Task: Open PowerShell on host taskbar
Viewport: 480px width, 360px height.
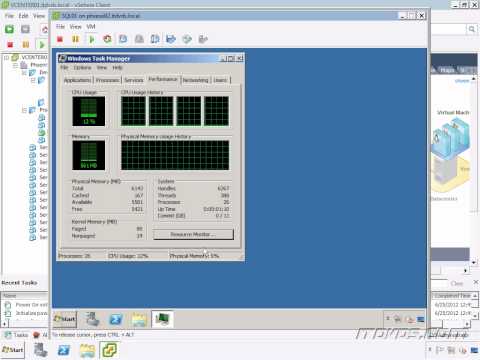Action: pyautogui.click(x=64, y=350)
